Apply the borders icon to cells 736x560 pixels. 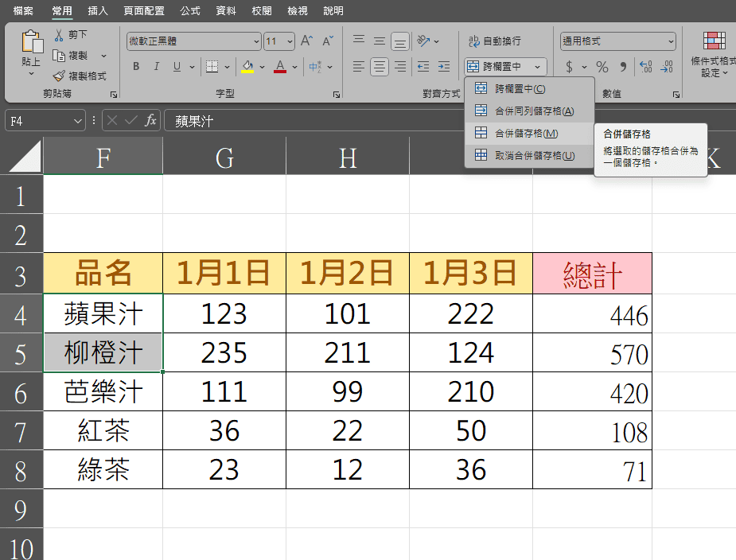pyautogui.click(x=212, y=67)
